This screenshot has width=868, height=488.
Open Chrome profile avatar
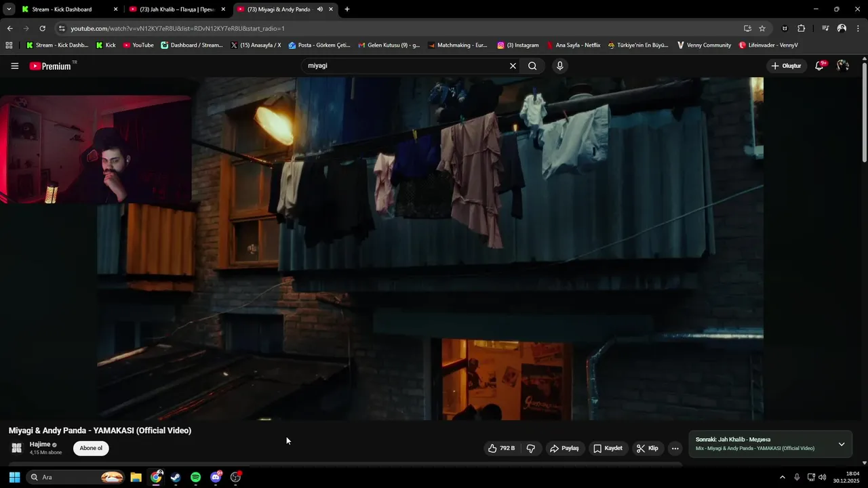pos(842,28)
